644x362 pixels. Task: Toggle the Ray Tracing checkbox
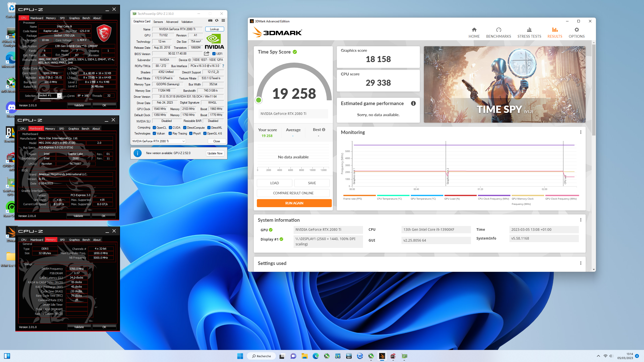[x=170, y=133]
